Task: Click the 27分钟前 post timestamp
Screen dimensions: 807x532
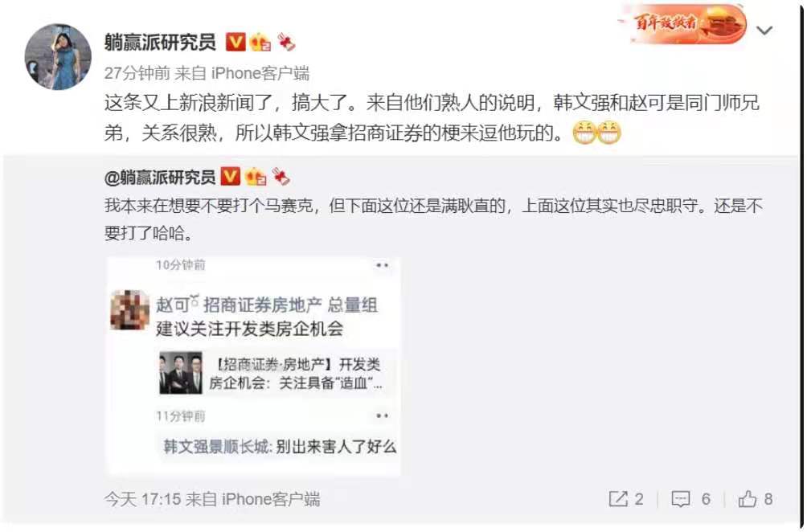Action: 137,73
